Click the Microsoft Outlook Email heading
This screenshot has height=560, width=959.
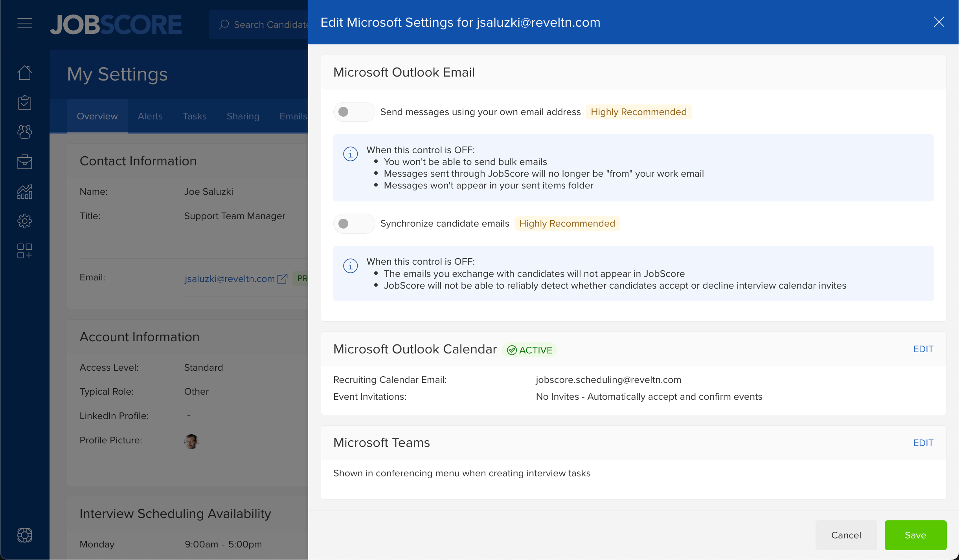coord(404,72)
